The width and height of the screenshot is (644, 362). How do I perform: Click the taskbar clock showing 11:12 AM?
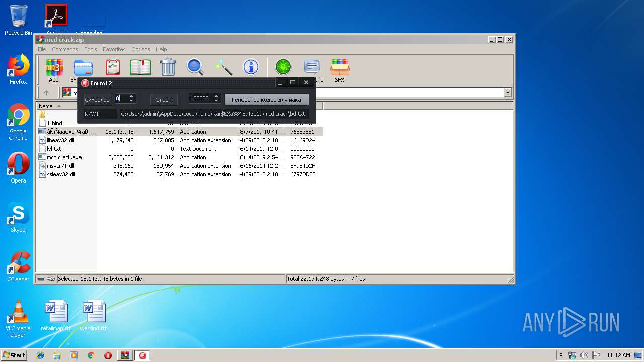point(618,355)
